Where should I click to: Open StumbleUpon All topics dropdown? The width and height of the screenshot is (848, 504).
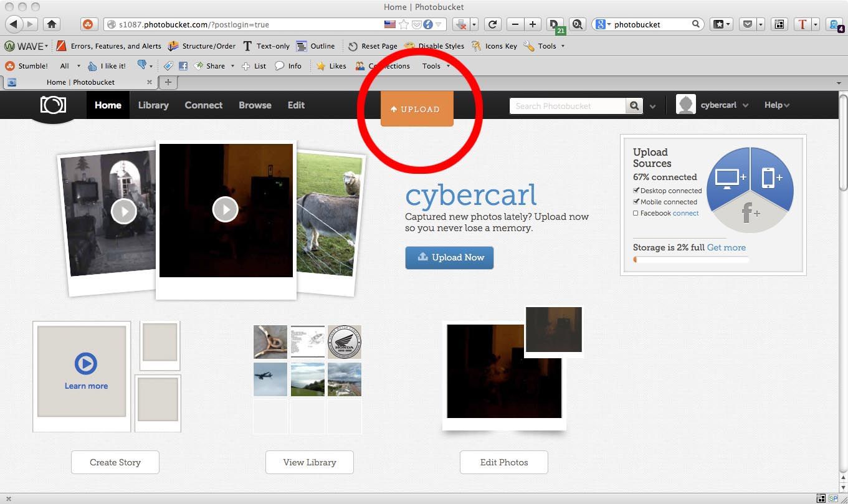pos(70,65)
